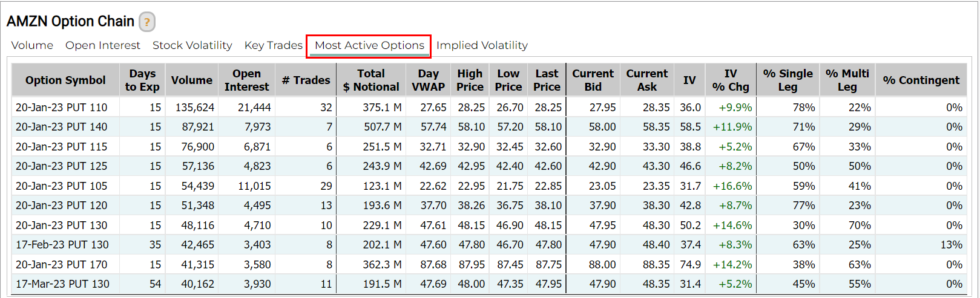The image size is (980, 298).
Task: Select option 20-Jan-23 PUT 115
Action: click(61, 146)
